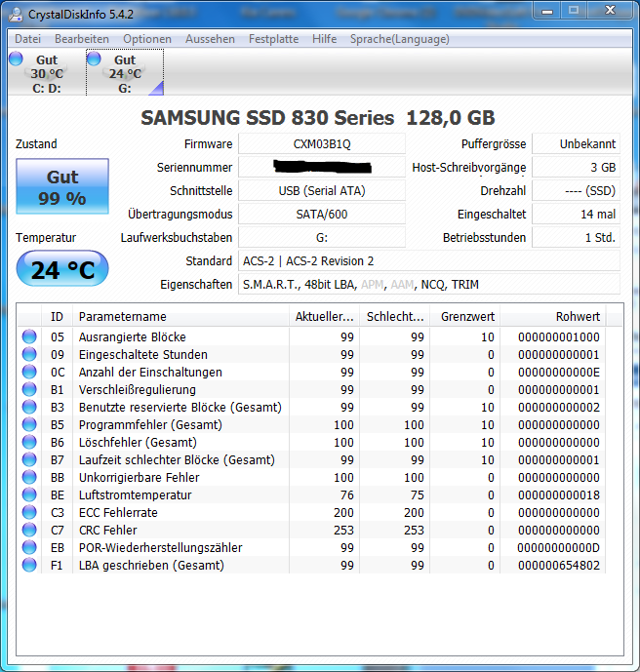Click the Grenzwert column header
Screen dimensions: 640x672
point(465,317)
